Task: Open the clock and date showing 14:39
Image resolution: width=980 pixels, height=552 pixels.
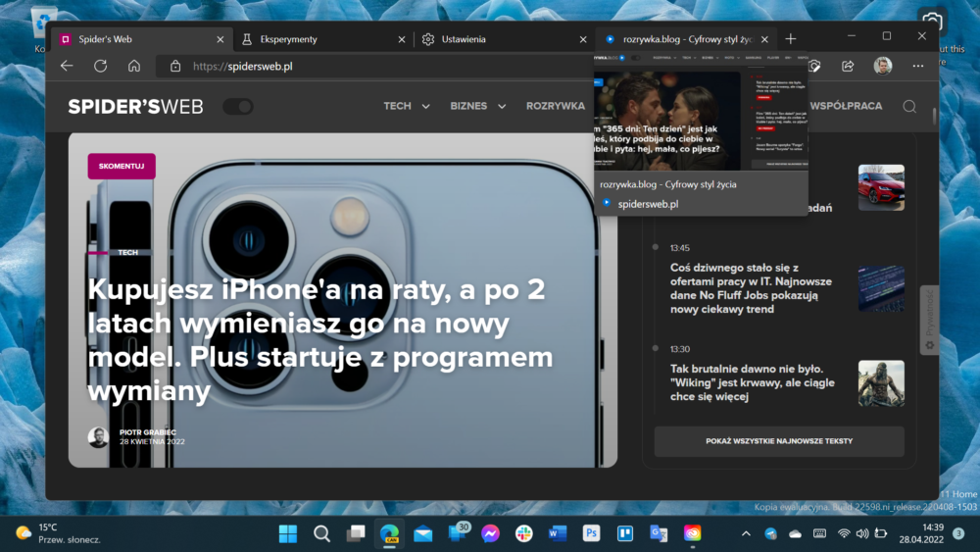Action: pos(922,533)
